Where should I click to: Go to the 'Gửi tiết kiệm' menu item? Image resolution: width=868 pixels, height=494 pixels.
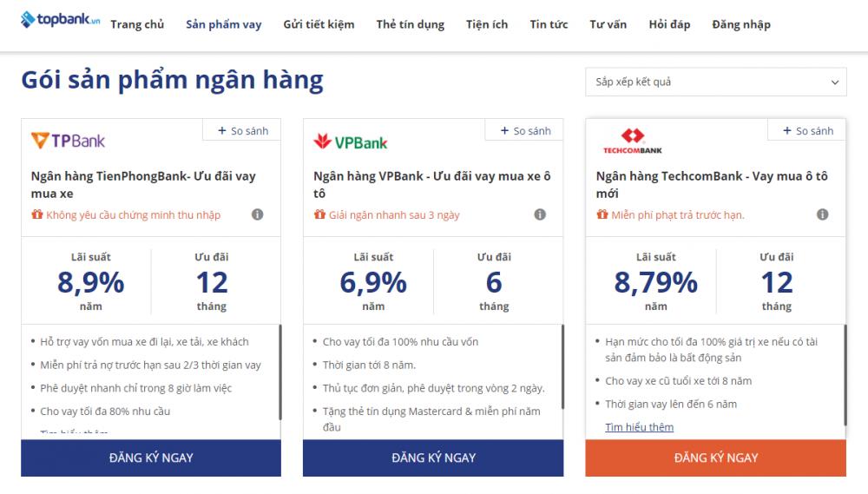point(319,24)
